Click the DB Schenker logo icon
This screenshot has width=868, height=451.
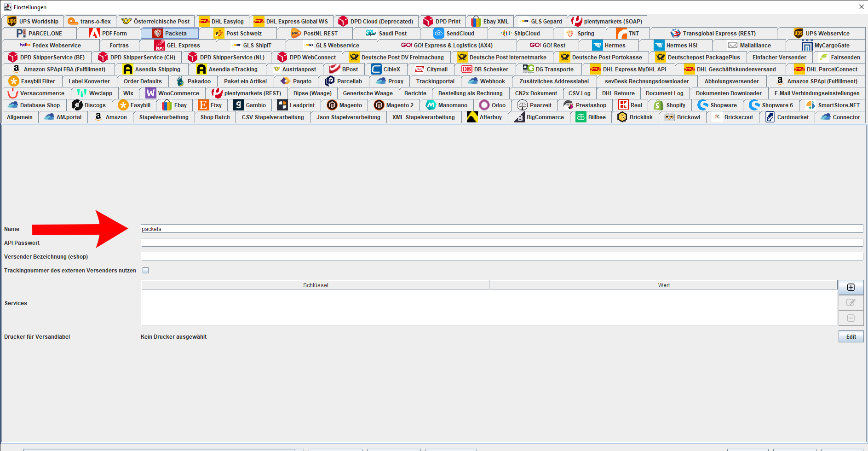pyautogui.click(x=466, y=69)
